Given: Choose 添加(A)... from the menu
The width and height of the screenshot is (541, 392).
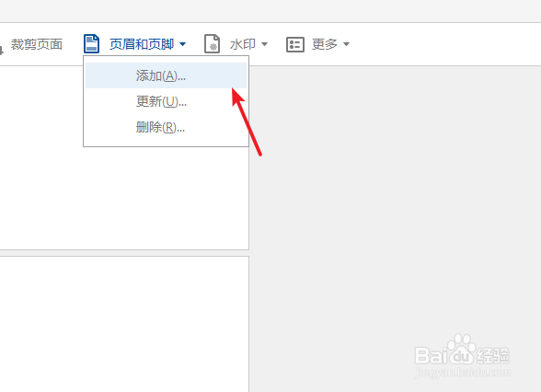Looking at the screenshot, I should (x=166, y=75).
